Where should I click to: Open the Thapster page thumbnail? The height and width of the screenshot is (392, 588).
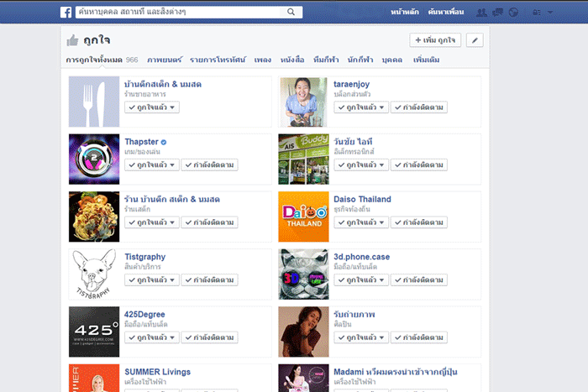click(x=94, y=159)
